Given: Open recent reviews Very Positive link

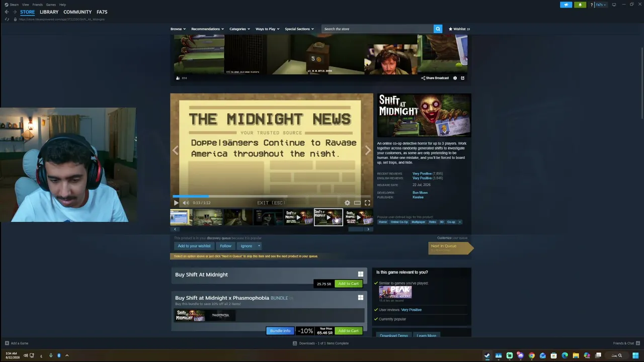Looking at the screenshot, I should (x=422, y=173).
